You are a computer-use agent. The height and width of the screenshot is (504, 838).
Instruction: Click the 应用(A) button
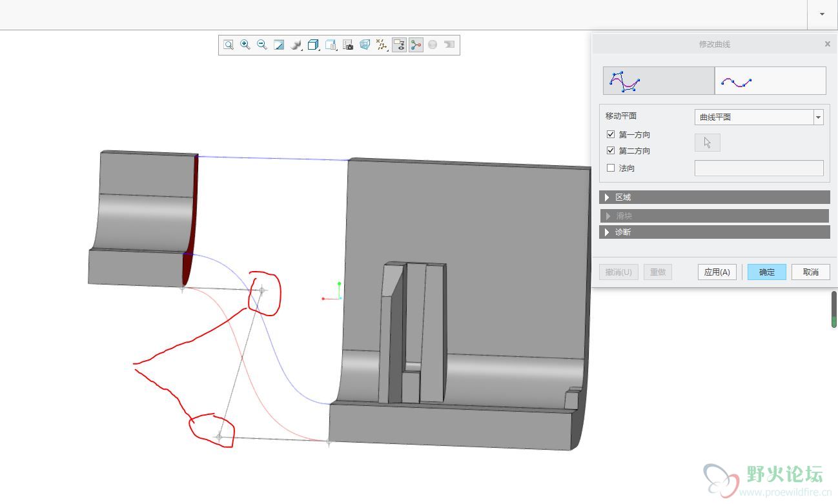coord(717,272)
